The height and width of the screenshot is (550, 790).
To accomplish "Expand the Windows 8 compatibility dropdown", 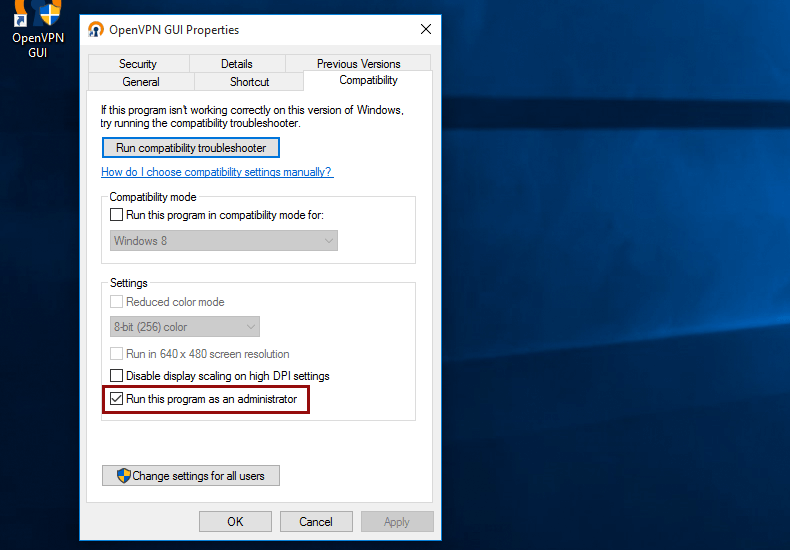I will [x=223, y=241].
